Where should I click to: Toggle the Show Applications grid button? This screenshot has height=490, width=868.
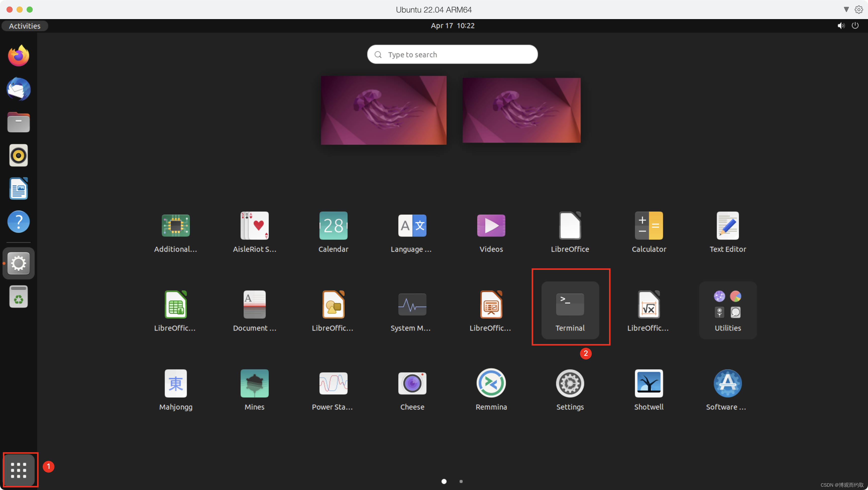19,470
